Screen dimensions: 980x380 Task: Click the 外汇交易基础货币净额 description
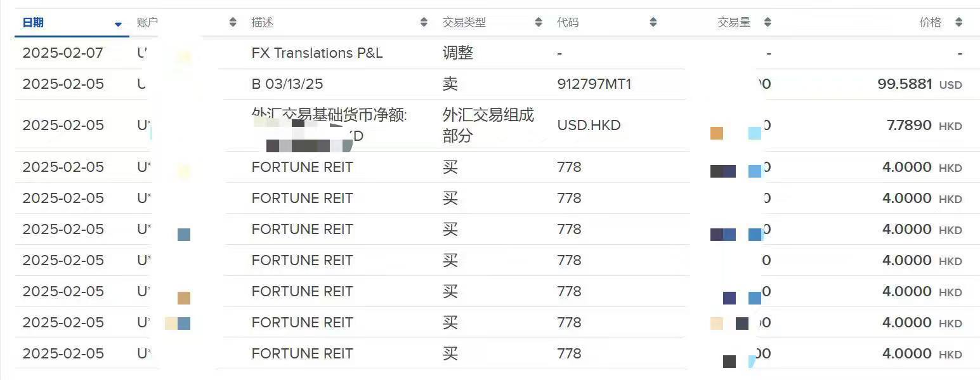click(329, 115)
